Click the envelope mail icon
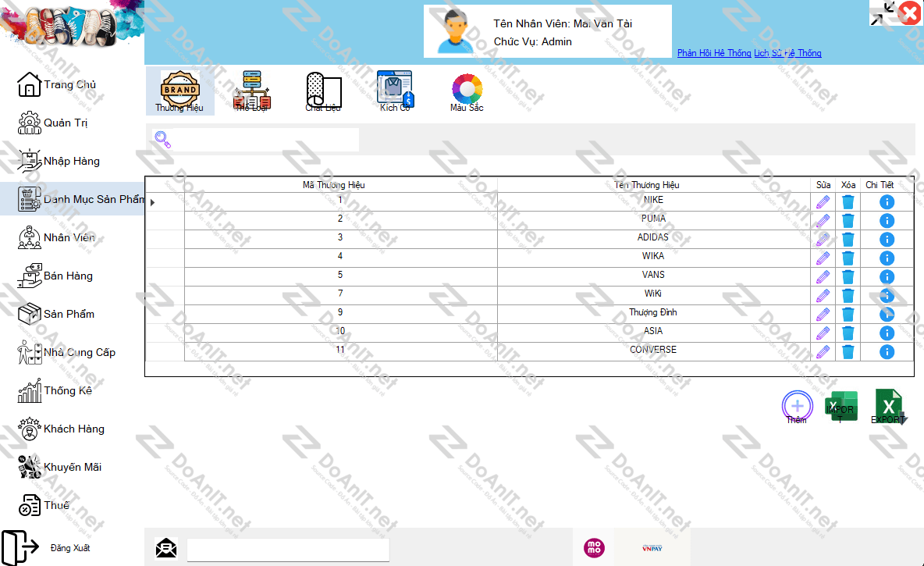This screenshot has width=924, height=566. [x=166, y=548]
